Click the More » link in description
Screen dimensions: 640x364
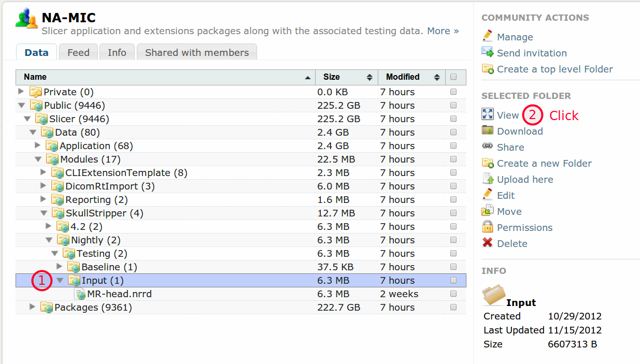click(443, 31)
